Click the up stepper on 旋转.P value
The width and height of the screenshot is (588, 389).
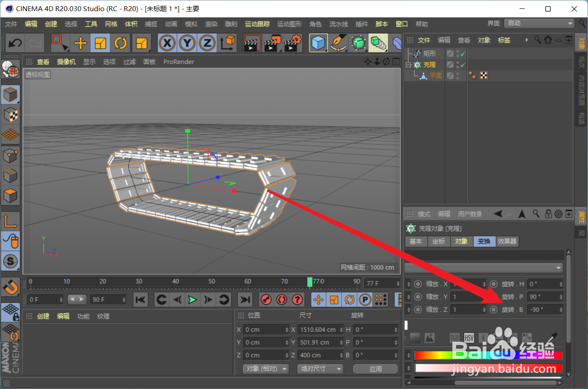(x=560, y=294)
